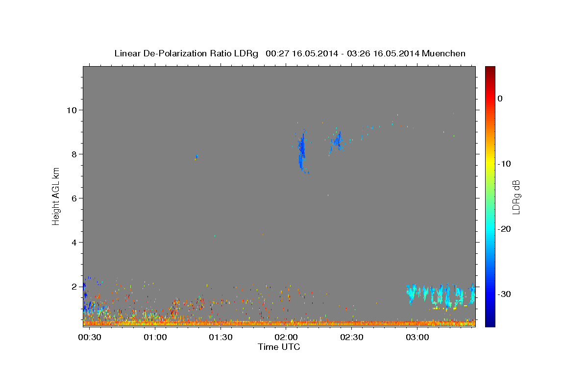Click the 'Height AGL km' y-axis label

[56, 196]
